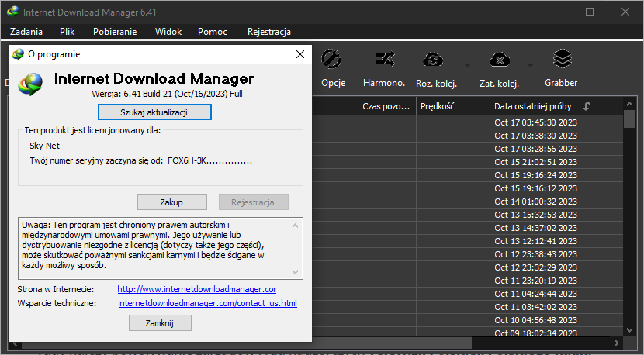Launch the Grabber toolbar icon

pos(562,60)
